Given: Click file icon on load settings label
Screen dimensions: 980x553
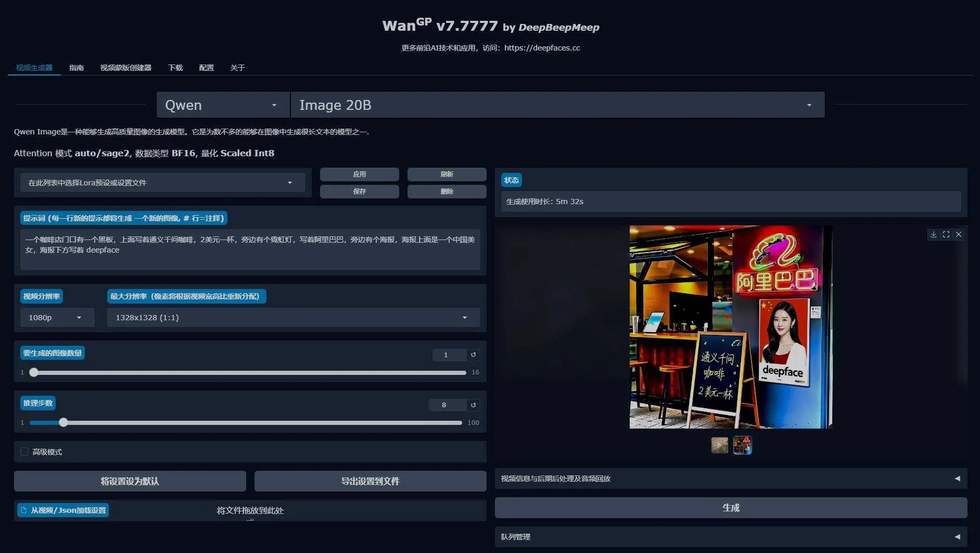Looking at the screenshot, I should [x=23, y=510].
